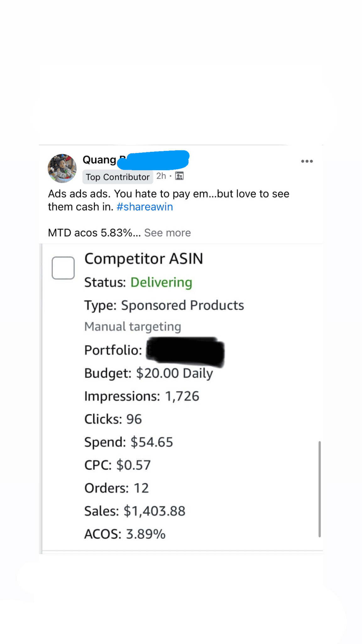Click the $20.00 Daily budget value
This screenshot has width=362, height=644.
(174, 373)
